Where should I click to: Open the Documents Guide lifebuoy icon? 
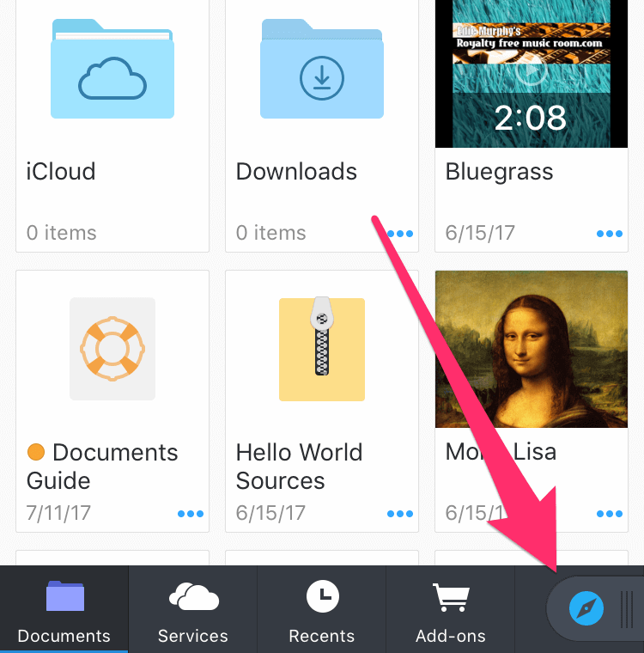[x=112, y=349]
